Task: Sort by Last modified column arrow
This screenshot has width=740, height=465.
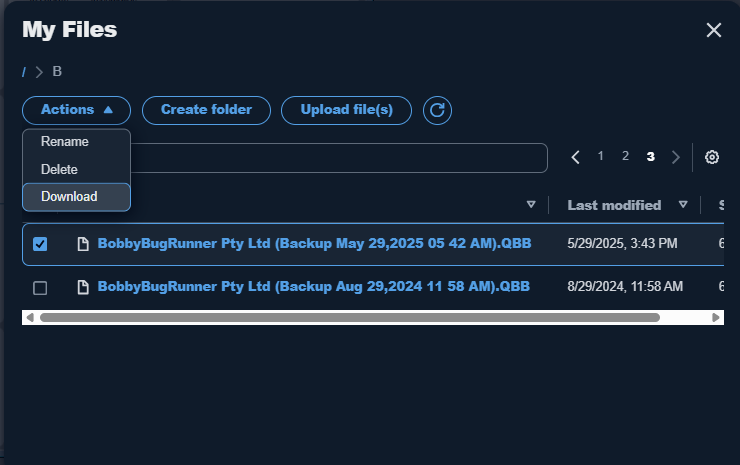Action: 682,204
